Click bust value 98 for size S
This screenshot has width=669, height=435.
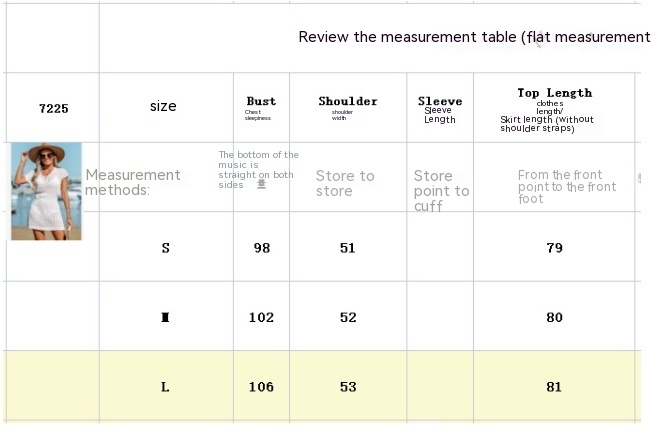coord(261,248)
